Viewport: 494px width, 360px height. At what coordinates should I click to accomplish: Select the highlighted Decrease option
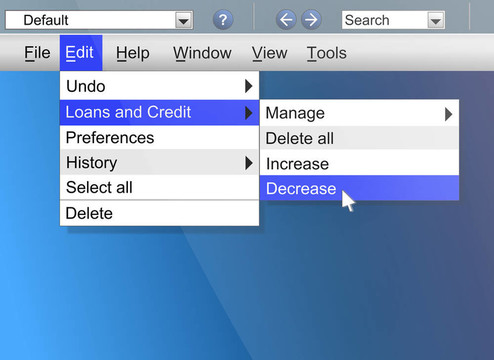coord(359,188)
